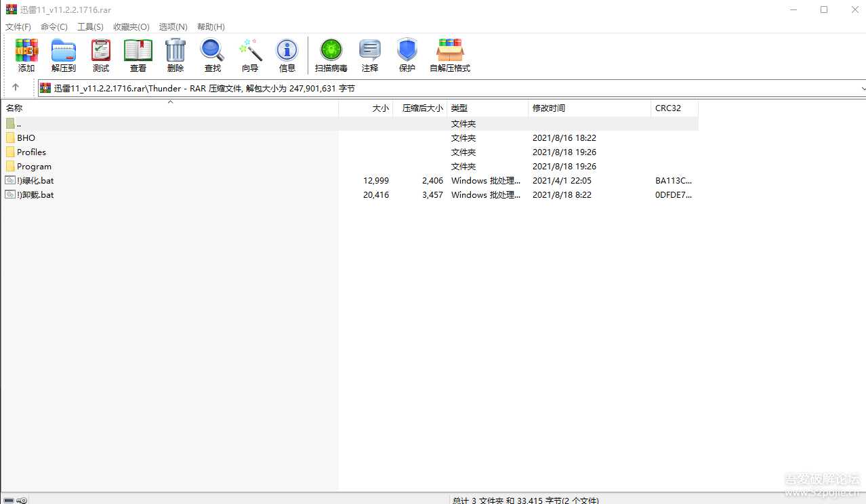Screen dimensions: 866x504
Task: Select the !)卸载.bat file row
Action: pos(35,195)
